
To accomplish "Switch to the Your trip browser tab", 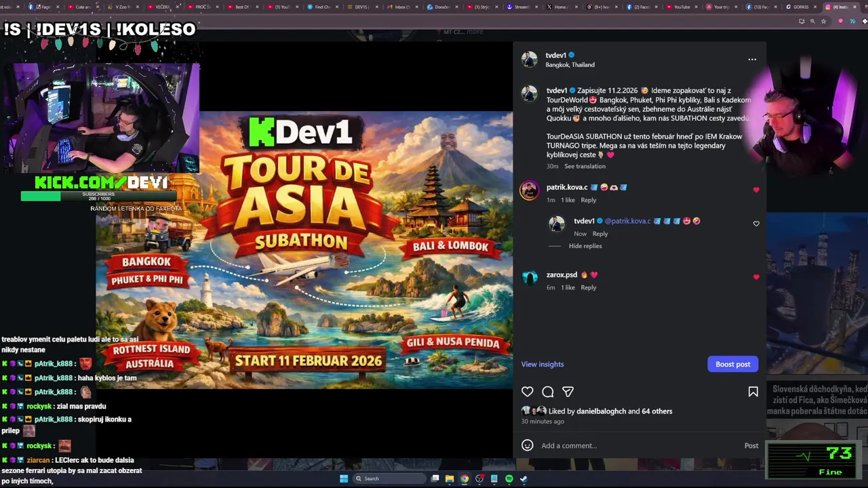I will (x=720, y=7).
